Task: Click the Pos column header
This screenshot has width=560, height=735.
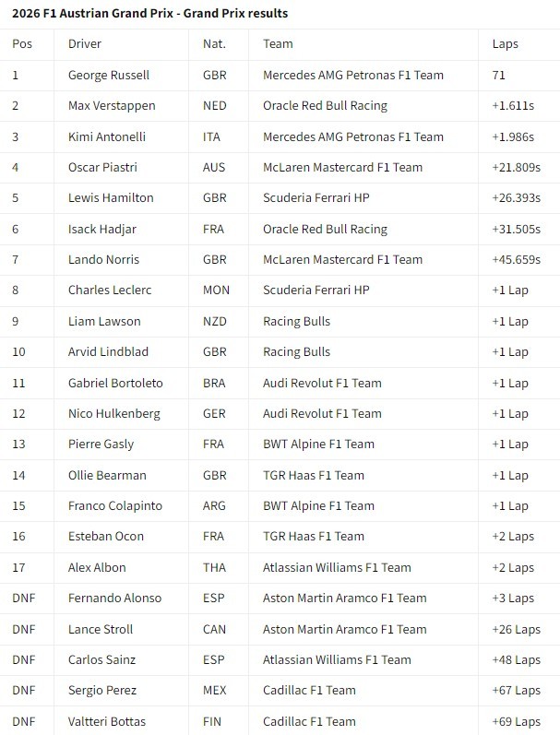Action: [x=22, y=44]
